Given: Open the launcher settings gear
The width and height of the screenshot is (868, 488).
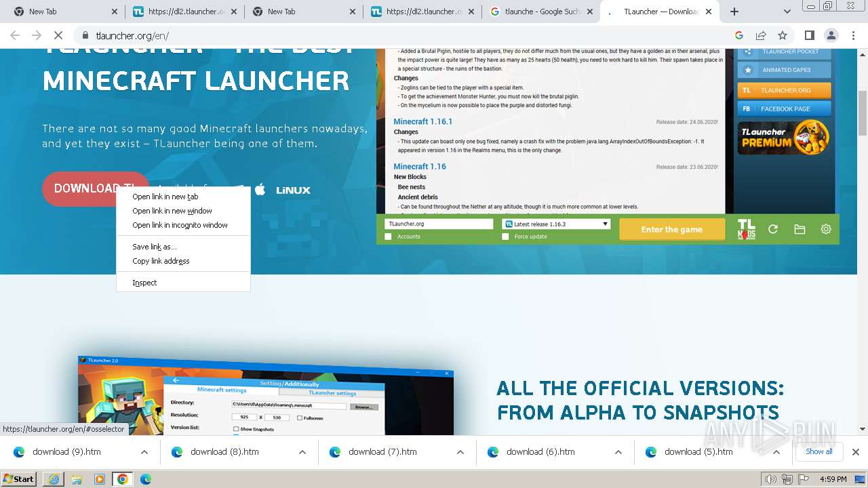Looking at the screenshot, I should point(826,229).
